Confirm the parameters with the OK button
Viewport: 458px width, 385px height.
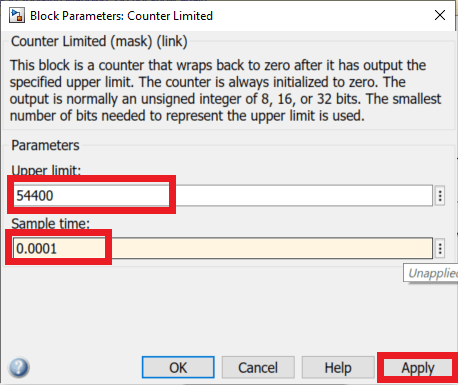pyautogui.click(x=178, y=367)
